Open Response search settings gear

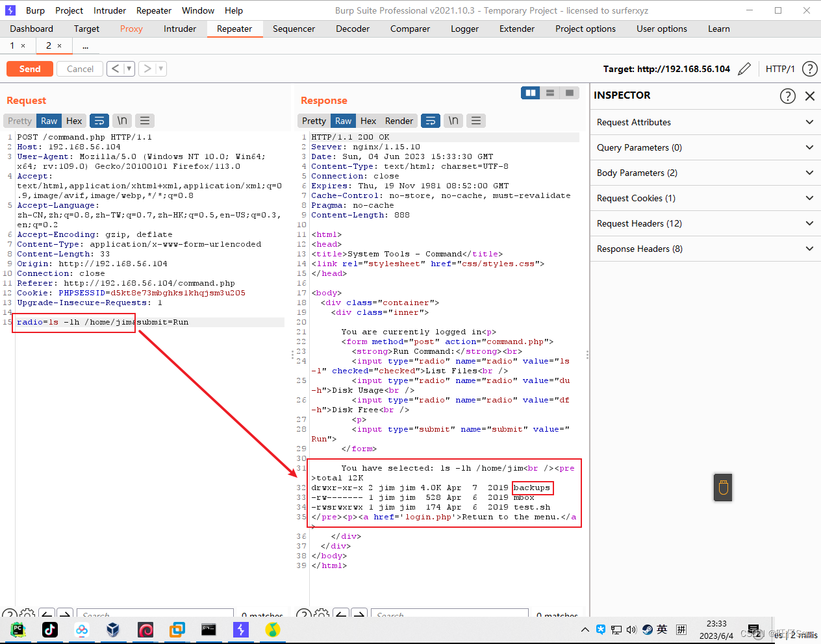(x=322, y=613)
